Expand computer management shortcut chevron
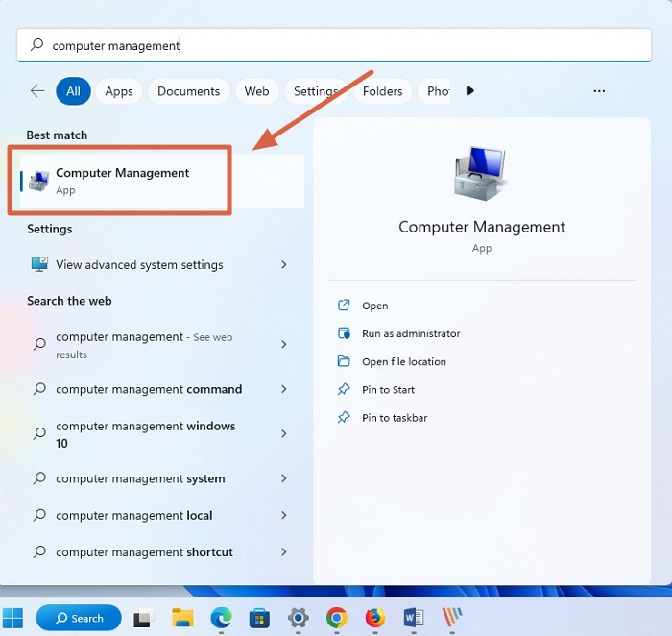Image resolution: width=672 pixels, height=636 pixels. (x=284, y=551)
